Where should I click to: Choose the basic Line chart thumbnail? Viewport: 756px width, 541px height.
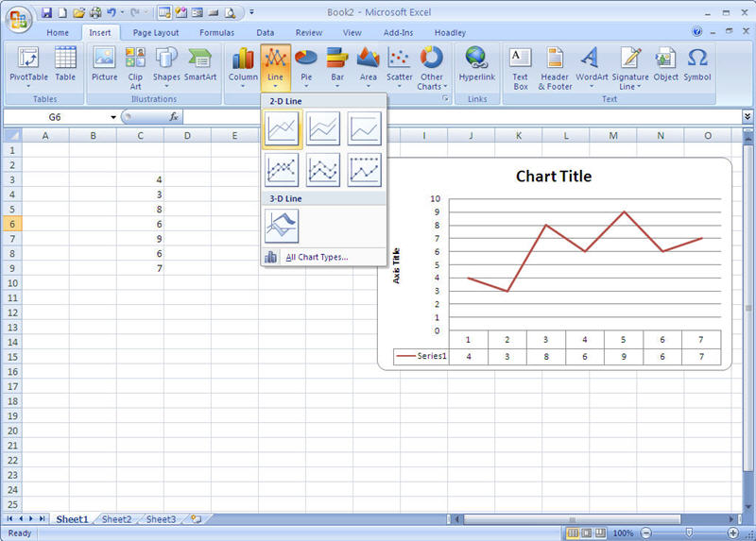click(x=282, y=128)
